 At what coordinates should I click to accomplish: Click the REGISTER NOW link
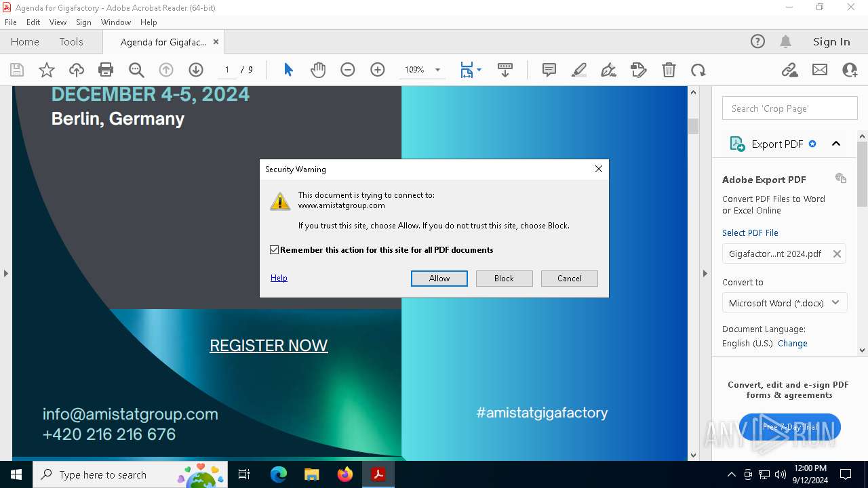[x=269, y=346]
